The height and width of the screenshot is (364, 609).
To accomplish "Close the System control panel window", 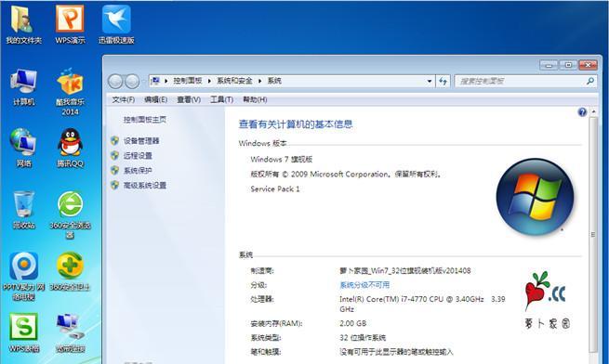I will click(x=588, y=65).
